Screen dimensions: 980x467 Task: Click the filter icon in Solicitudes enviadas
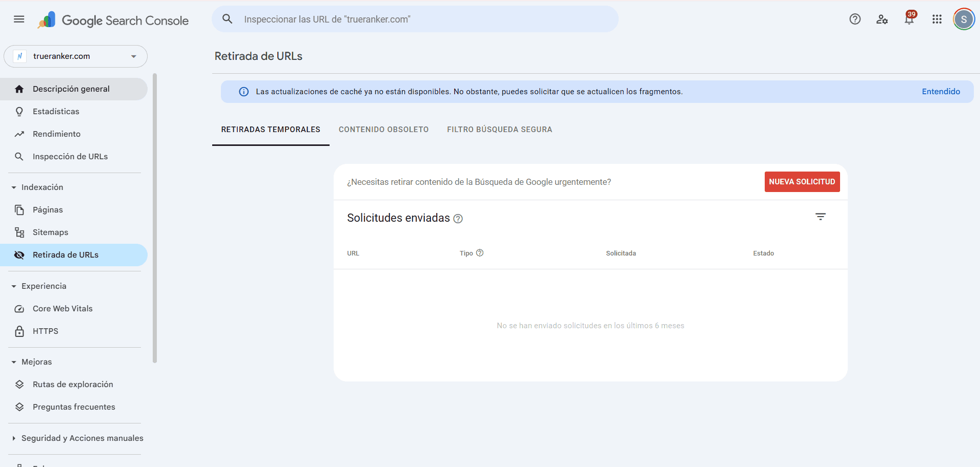click(820, 217)
